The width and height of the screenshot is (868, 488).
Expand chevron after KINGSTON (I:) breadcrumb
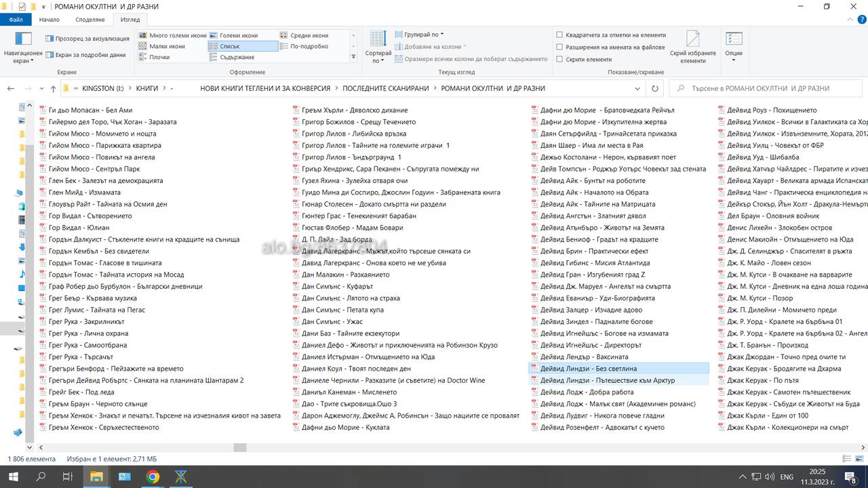click(130, 88)
